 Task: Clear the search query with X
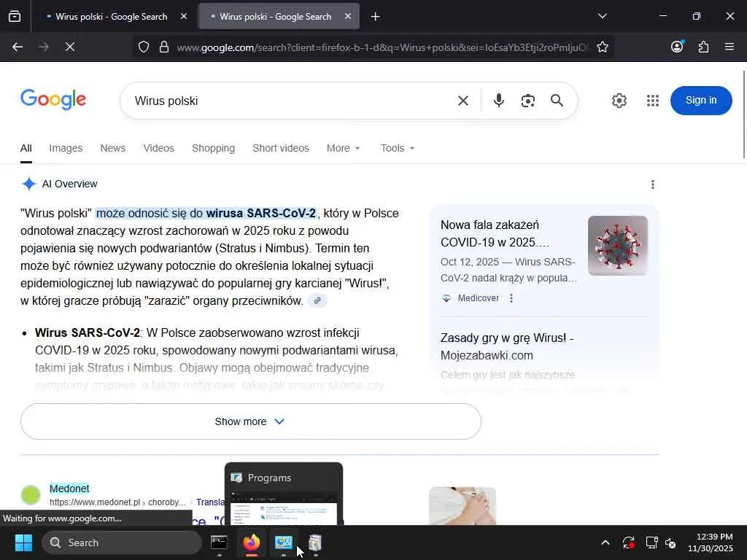coord(463,101)
